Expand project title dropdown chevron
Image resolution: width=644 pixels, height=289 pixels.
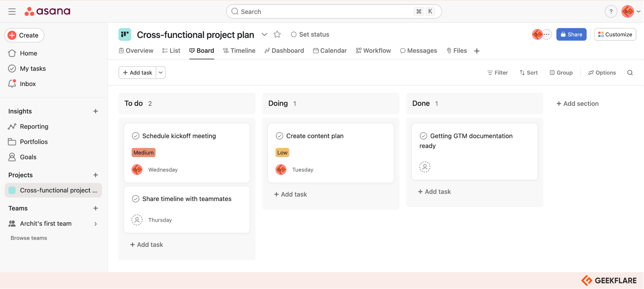(x=264, y=35)
